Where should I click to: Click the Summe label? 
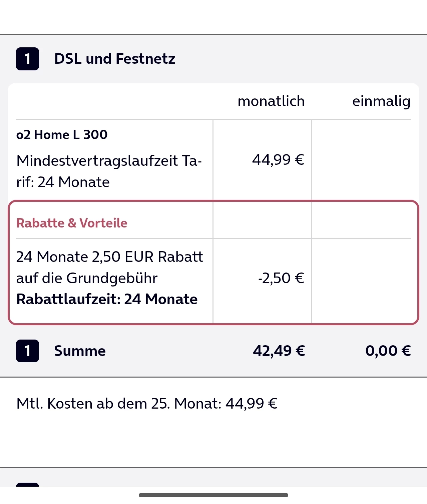(80, 351)
